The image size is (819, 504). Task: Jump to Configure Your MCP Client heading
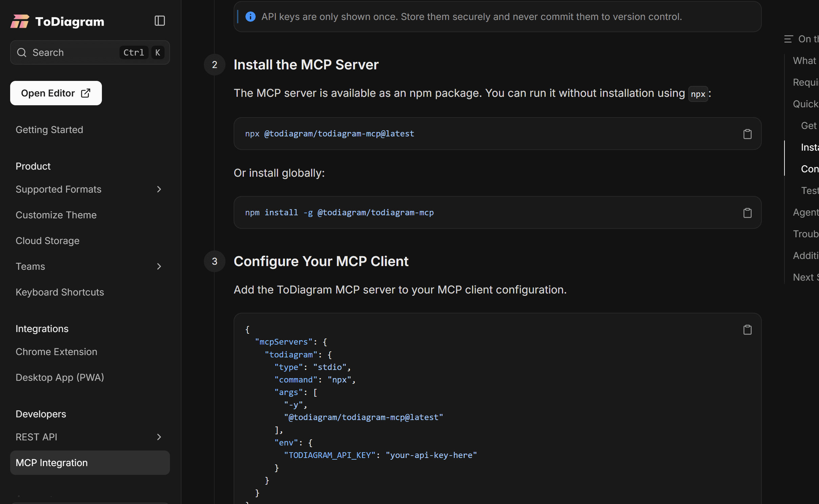pos(321,261)
